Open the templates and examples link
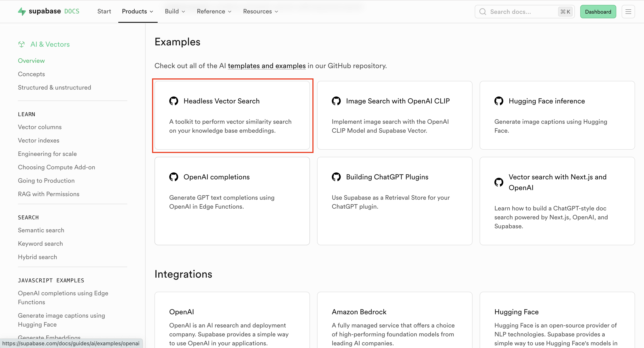 click(267, 66)
